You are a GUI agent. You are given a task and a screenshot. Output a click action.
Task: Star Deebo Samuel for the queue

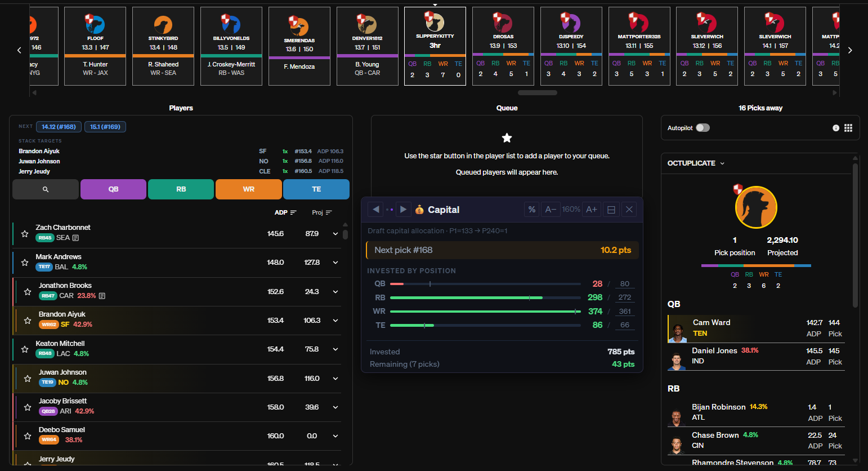point(28,436)
